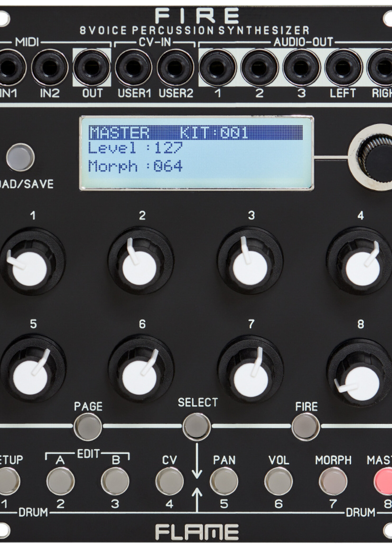Click the CV-IN USER2 jack
This screenshot has width=392, height=549.
(176, 67)
